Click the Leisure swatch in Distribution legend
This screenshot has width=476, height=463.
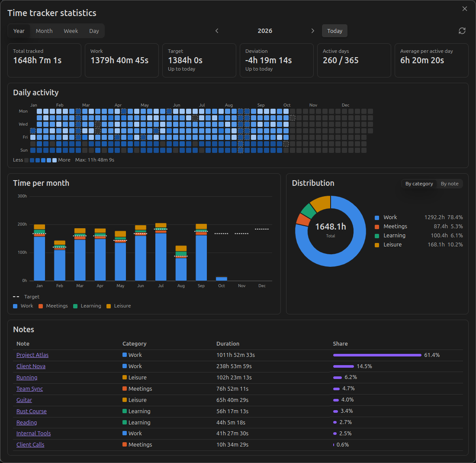tap(377, 245)
